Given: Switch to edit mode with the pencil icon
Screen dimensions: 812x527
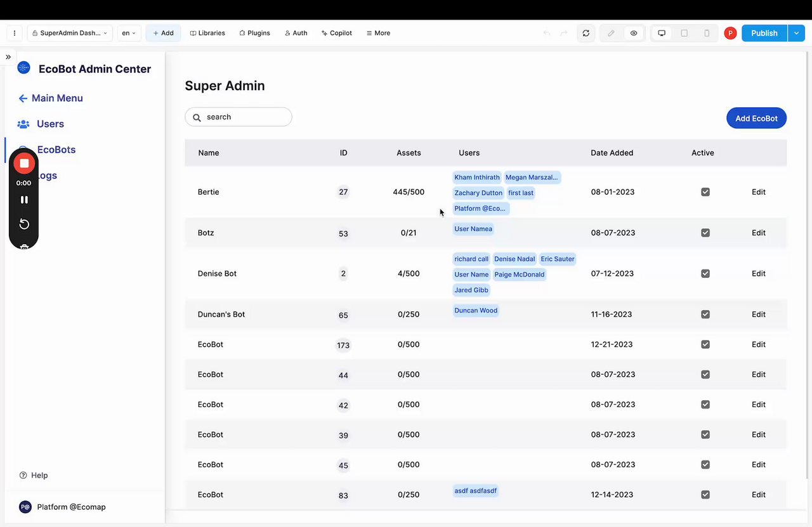Looking at the screenshot, I should coord(611,33).
